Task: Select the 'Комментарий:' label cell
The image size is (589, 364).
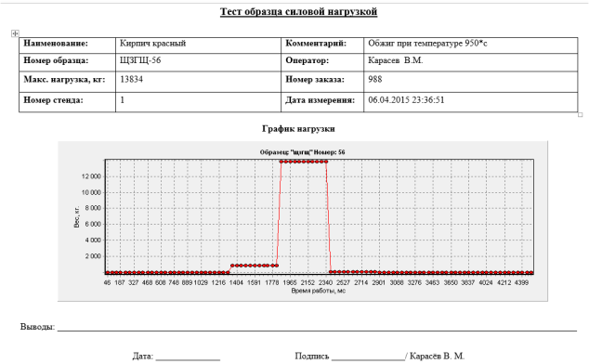Action: pos(322,45)
